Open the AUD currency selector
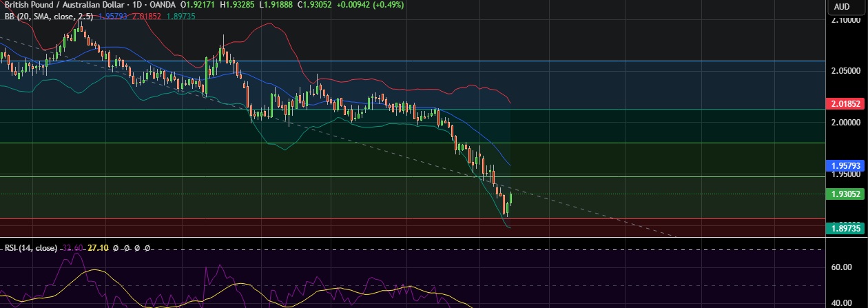Screen dimensions: 868x308 (x=842, y=7)
